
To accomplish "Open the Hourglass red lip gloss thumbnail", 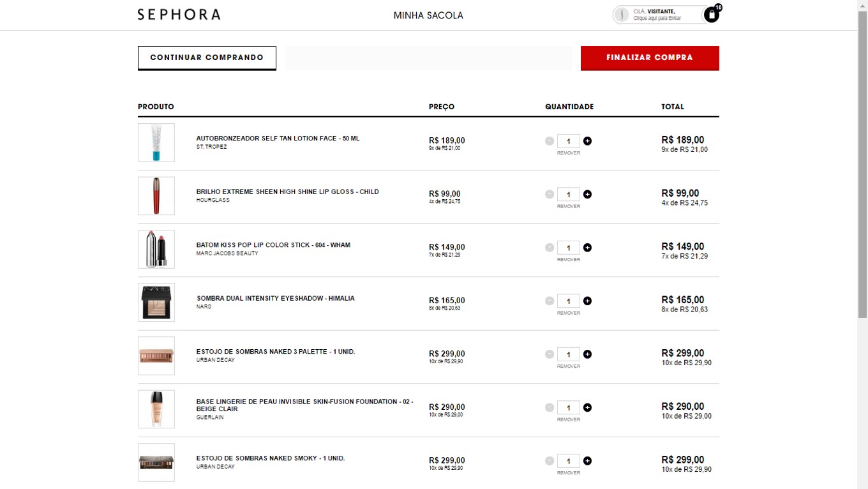I will click(156, 196).
